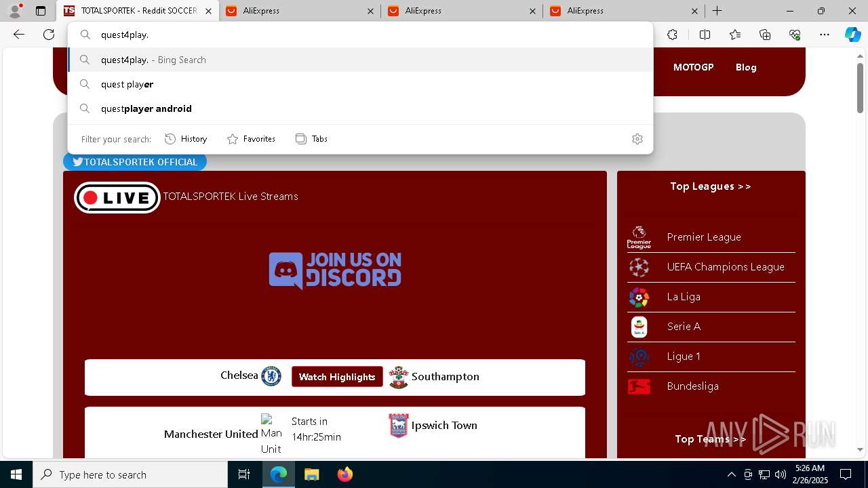Image resolution: width=868 pixels, height=488 pixels.
Task: Click 'Type here to search' taskbar box
Action: (130, 474)
